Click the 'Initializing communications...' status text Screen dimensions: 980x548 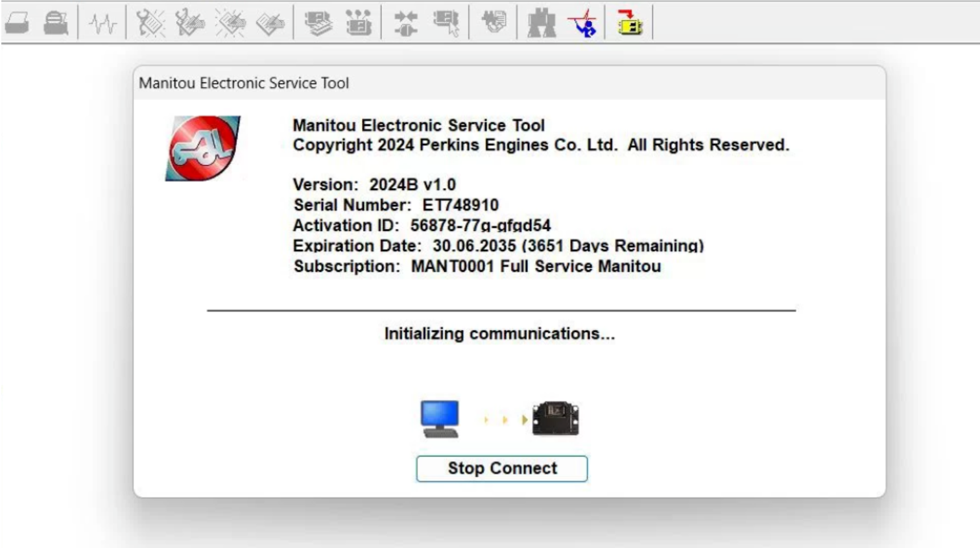point(499,333)
